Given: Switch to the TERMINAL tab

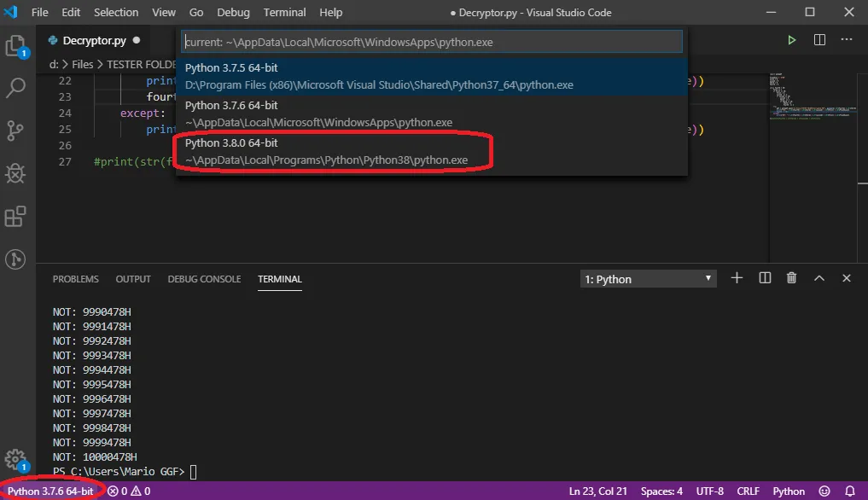Looking at the screenshot, I should click(x=280, y=279).
